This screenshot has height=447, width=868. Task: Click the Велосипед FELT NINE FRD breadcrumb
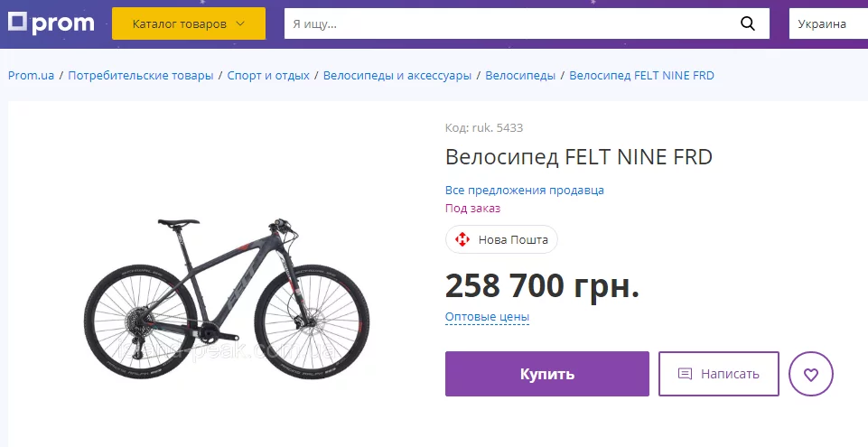tap(641, 76)
